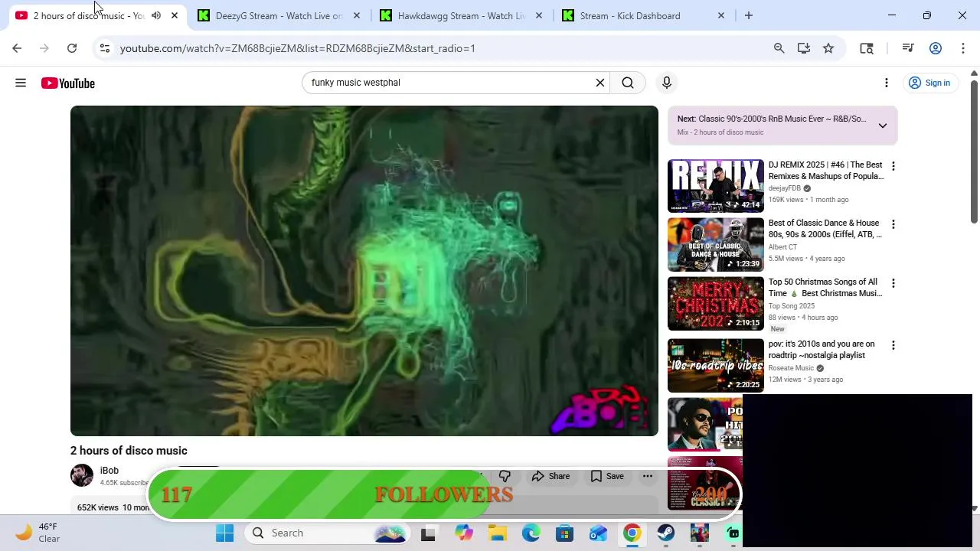Open the DJ REMIX 2025 video thumbnail

[716, 186]
